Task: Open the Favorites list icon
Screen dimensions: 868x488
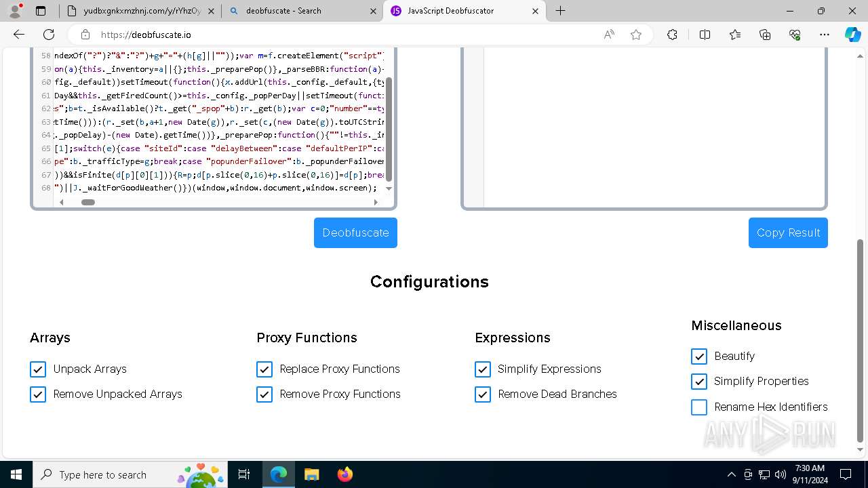Action: coord(735,35)
